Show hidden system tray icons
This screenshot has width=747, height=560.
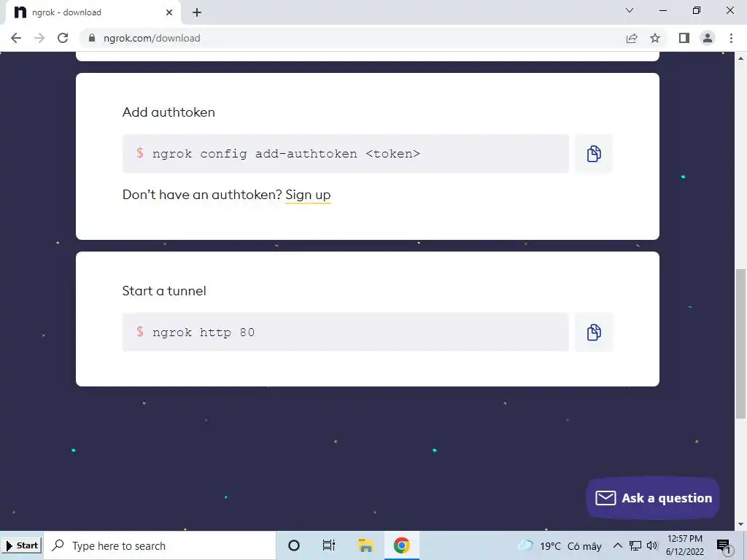(x=617, y=545)
